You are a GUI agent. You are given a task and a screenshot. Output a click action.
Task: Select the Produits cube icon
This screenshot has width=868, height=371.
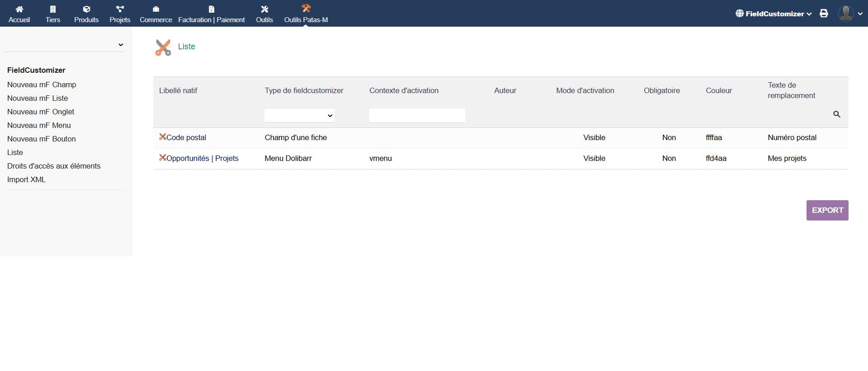click(x=86, y=9)
